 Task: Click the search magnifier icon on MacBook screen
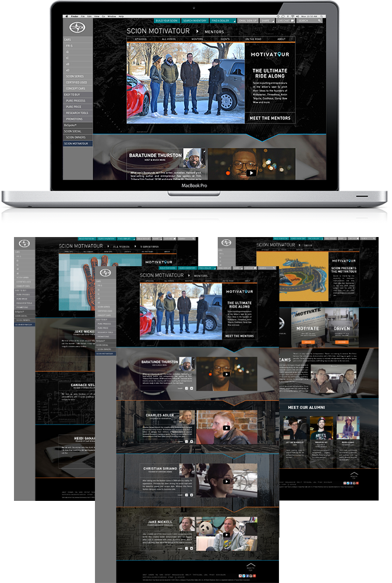319,20
